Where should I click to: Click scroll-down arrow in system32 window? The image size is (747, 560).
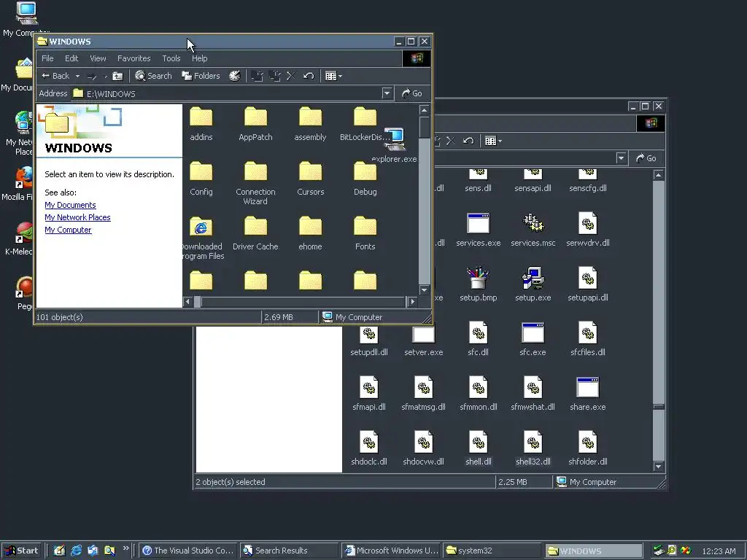659,467
